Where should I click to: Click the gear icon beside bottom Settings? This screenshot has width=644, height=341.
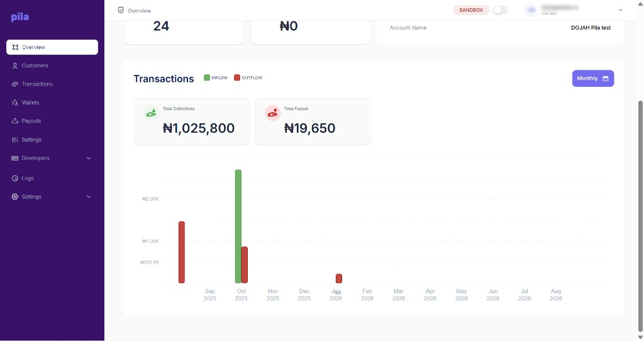coord(15,197)
